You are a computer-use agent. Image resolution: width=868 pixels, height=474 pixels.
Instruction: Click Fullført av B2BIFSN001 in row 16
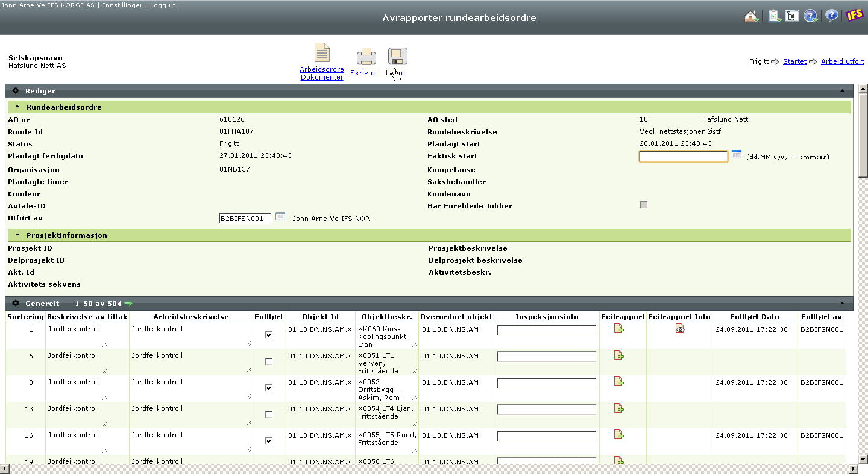(822, 435)
